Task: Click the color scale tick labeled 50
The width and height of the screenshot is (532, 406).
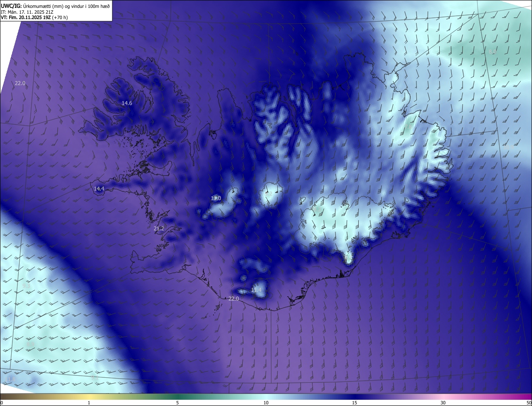Action: (x=529, y=403)
